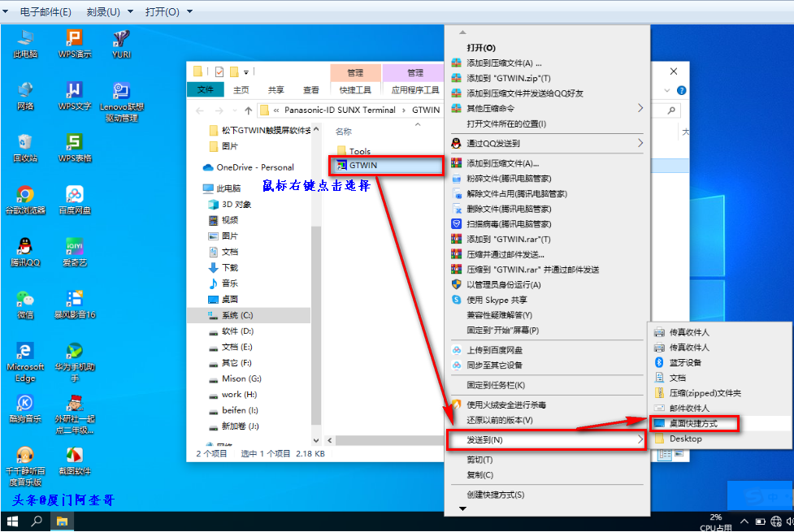Click 以管理员身份运行(A) in context menu
This screenshot has width=794, height=532.
(503, 284)
